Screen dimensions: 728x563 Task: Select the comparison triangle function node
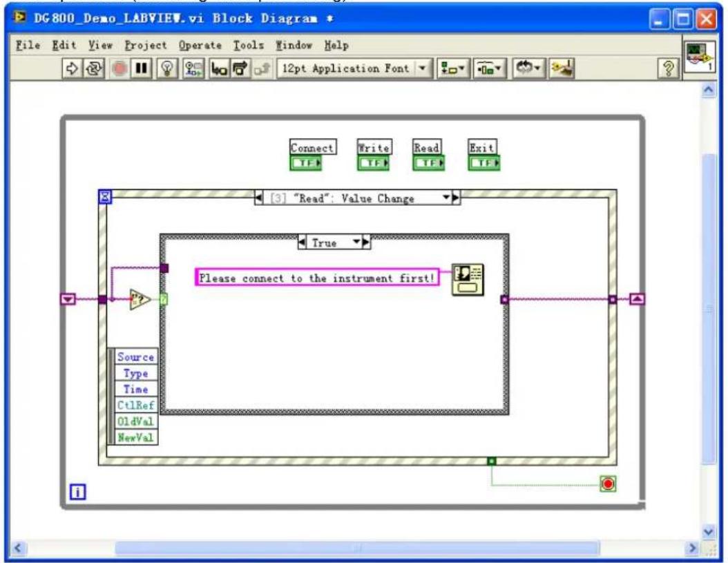coord(140,300)
